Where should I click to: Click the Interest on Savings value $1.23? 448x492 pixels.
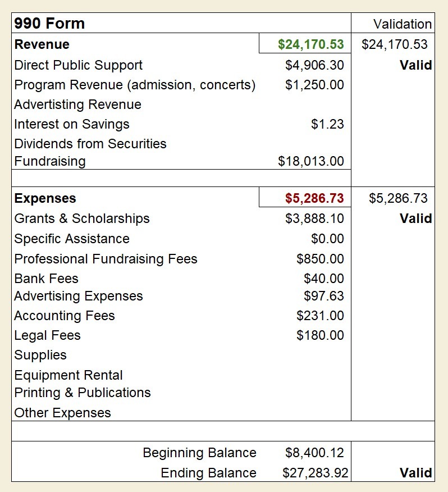click(327, 124)
